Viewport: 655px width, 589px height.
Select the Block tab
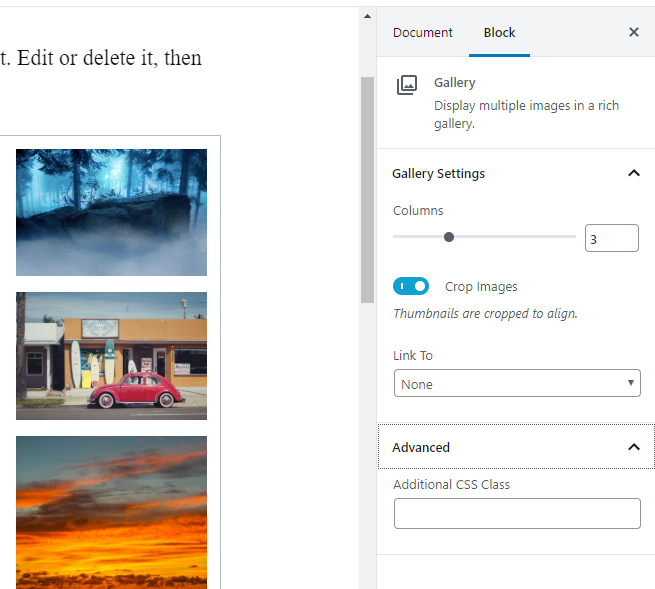499,32
